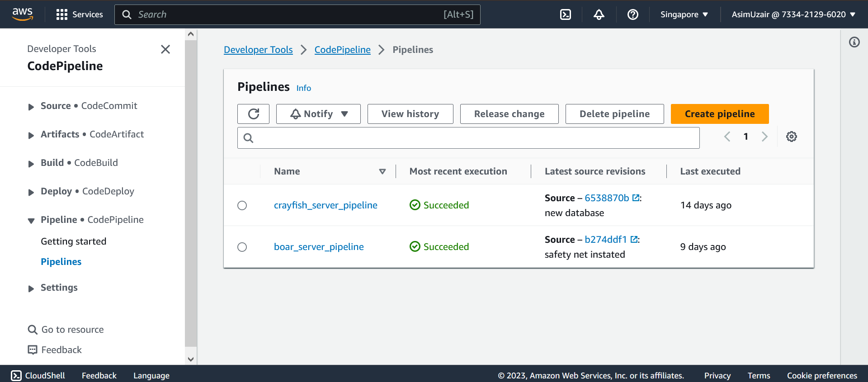The width and height of the screenshot is (868, 382).
Task: Open commit 6538870b source link
Action: point(607,198)
